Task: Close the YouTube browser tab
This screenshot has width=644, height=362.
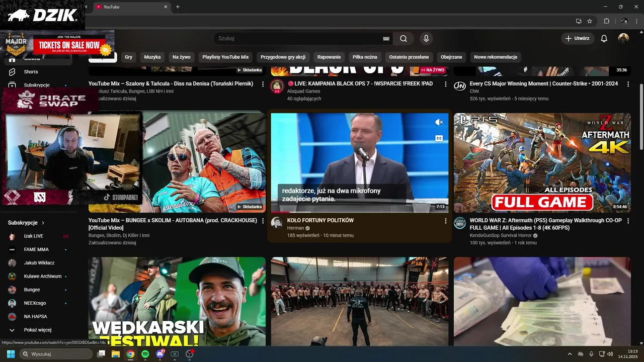Action: [166, 7]
